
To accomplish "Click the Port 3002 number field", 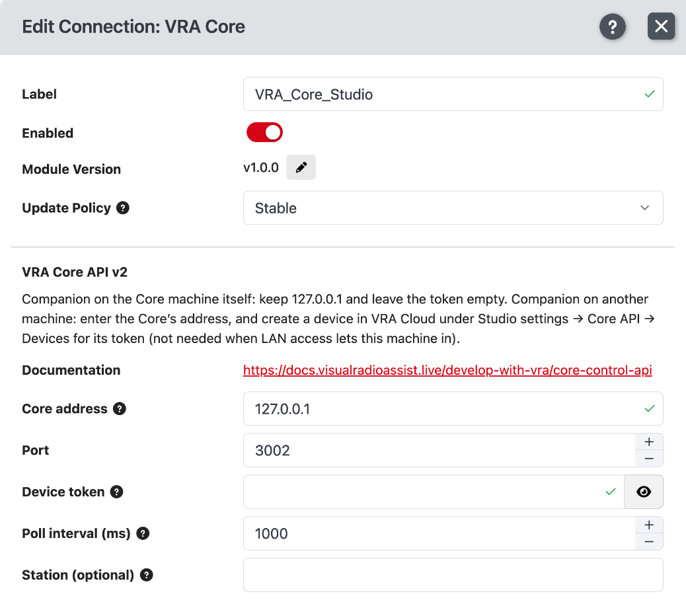I will click(439, 450).
